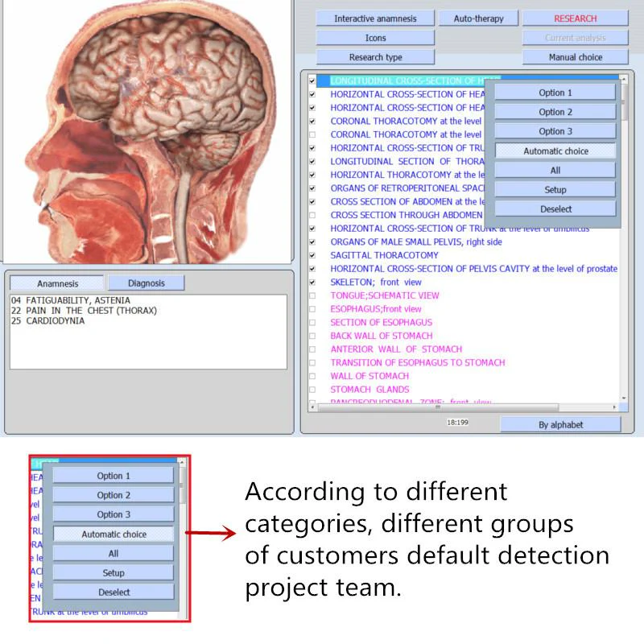Deselect all selected items
The height and width of the screenshot is (644, 644).
pos(555,208)
